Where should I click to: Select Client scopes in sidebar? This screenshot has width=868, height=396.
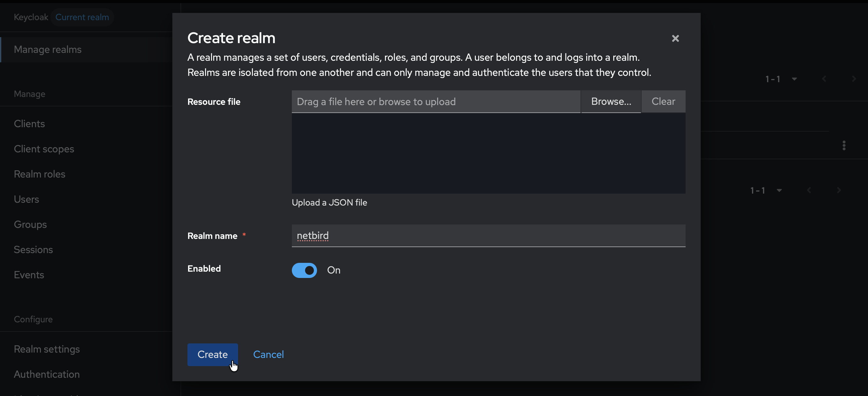click(44, 149)
